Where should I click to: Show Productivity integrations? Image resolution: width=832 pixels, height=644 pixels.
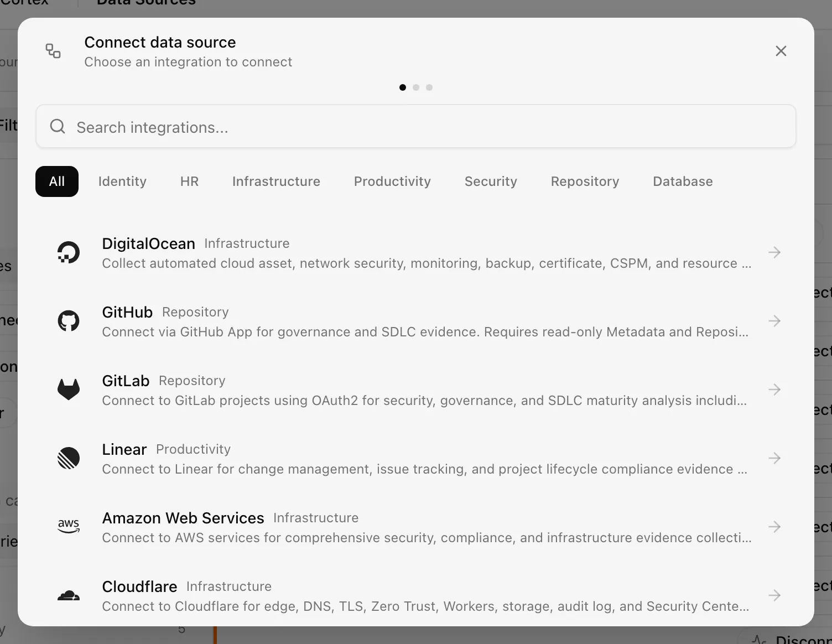click(392, 181)
